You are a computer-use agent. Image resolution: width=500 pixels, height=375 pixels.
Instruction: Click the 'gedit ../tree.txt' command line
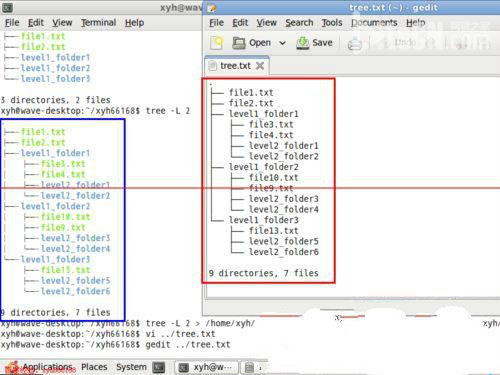click(115, 345)
